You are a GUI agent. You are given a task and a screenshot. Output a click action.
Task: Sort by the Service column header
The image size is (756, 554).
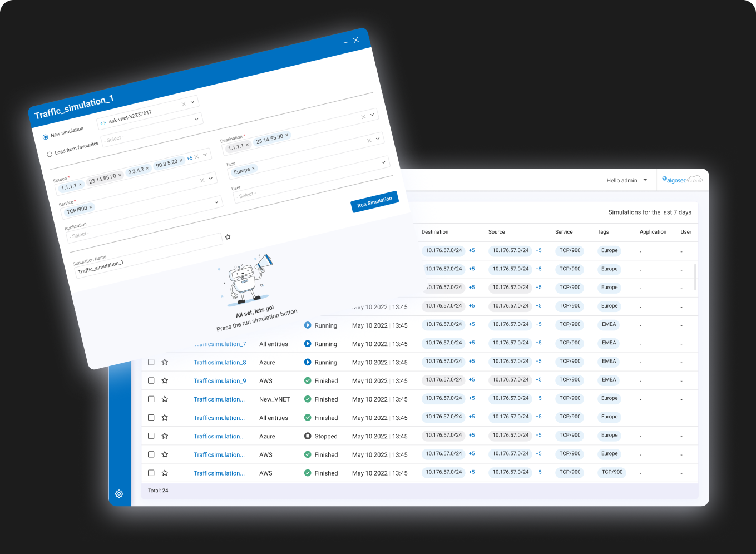tap(564, 232)
